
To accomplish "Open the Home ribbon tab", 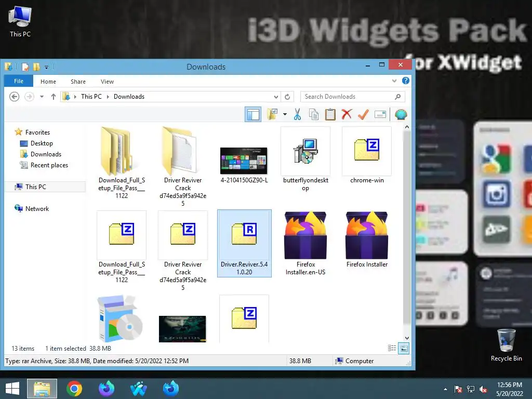I will click(x=48, y=82).
